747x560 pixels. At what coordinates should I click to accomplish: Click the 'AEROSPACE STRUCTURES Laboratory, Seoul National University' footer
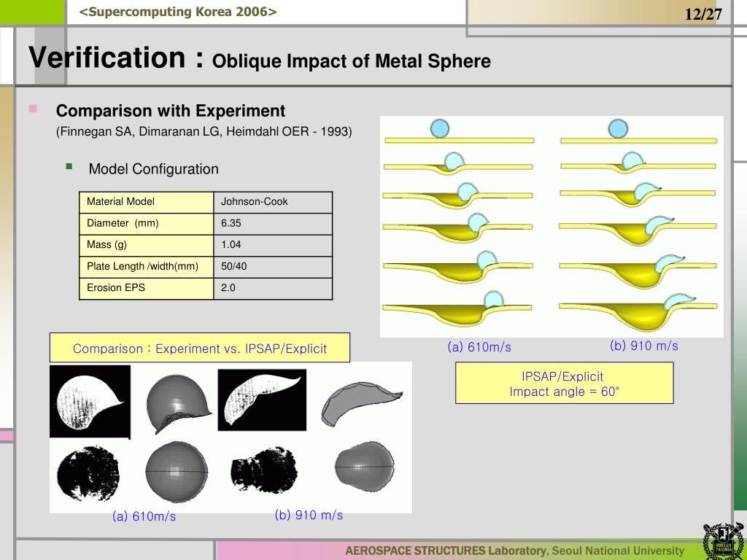[x=514, y=551]
